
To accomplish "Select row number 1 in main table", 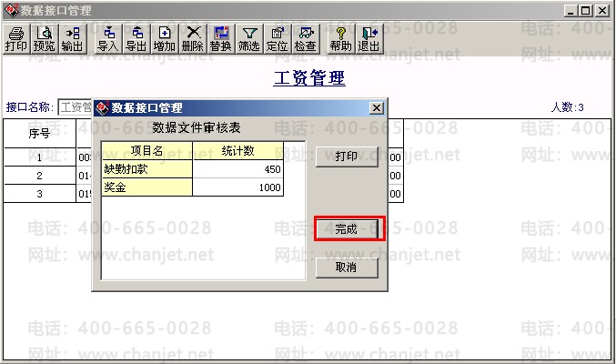I will click(x=39, y=157).
